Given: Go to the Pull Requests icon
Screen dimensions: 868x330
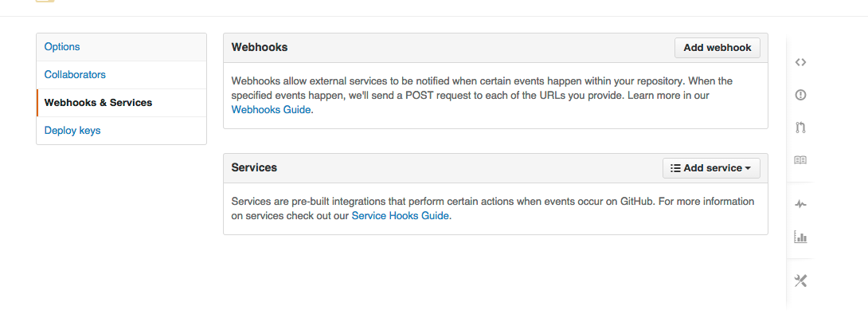Looking at the screenshot, I should (800, 127).
